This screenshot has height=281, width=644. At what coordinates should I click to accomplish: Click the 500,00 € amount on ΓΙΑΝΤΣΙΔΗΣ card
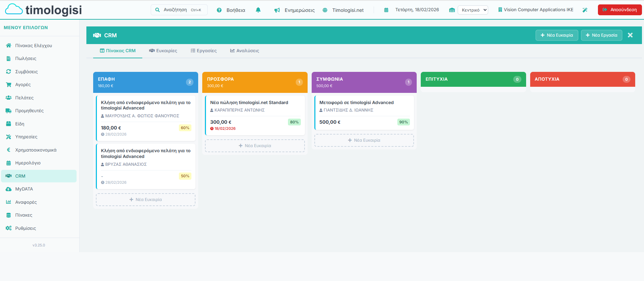pyautogui.click(x=330, y=122)
